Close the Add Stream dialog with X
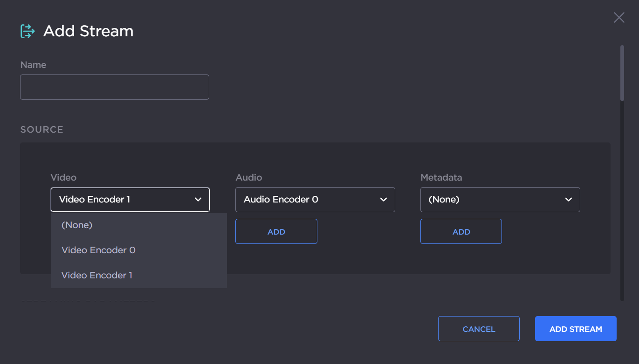This screenshot has height=364, width=639. pyautogui.click(x=618, y=18)
